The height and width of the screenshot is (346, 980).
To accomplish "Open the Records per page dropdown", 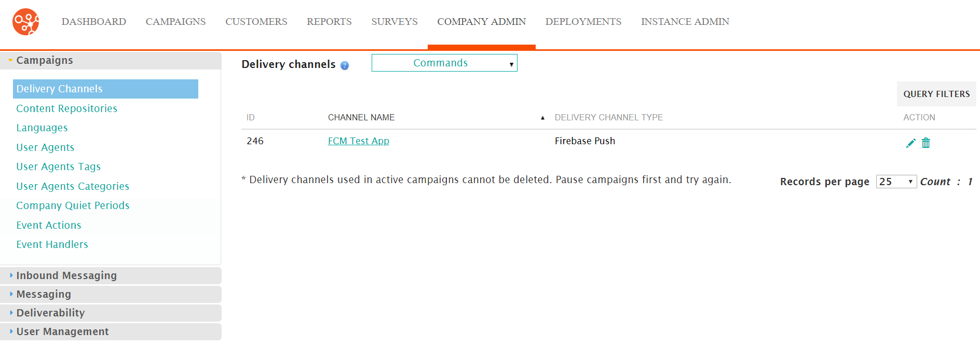I will coord(896,182).
